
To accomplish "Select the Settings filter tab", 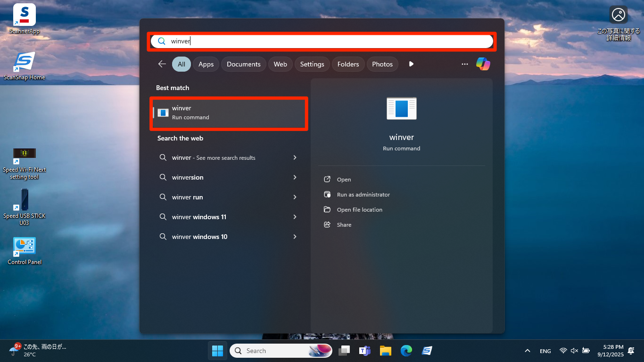I will pos(312,64).
